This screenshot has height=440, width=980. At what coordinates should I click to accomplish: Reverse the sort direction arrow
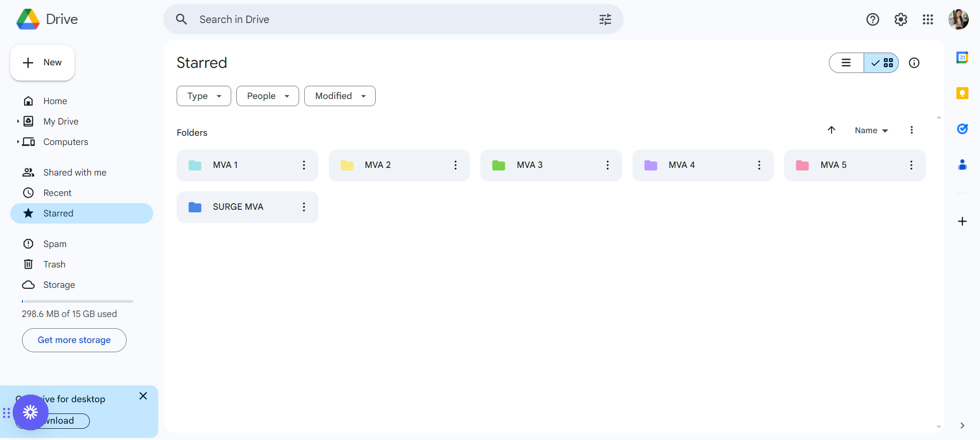tap(831, 130)
